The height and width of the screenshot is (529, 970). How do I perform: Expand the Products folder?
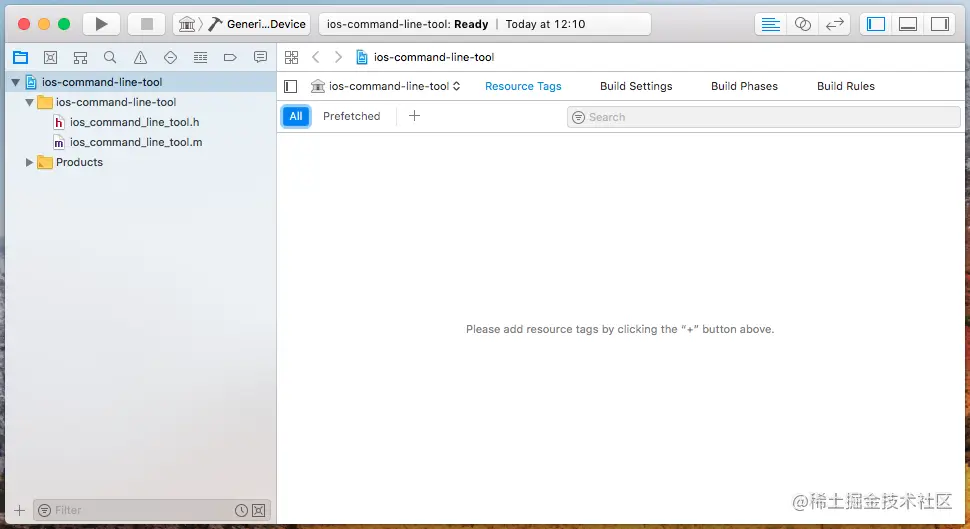pos(29,162)
